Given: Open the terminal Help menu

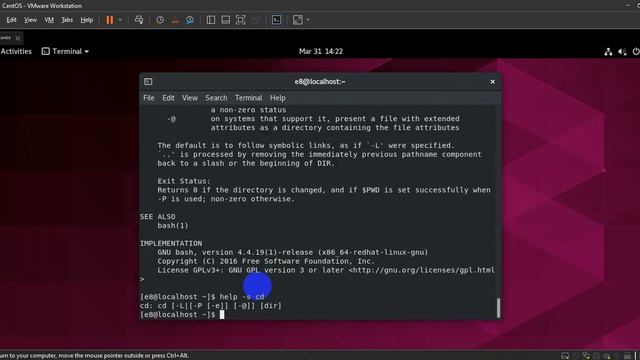Looking at the screenshot, I should [x=278, y=98].
